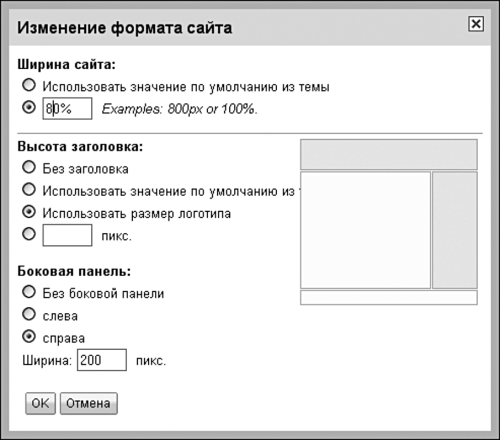This screenshot has height=440, width=500.
Task: Click the 'Отмена' button
Action: tap(89, 403)
